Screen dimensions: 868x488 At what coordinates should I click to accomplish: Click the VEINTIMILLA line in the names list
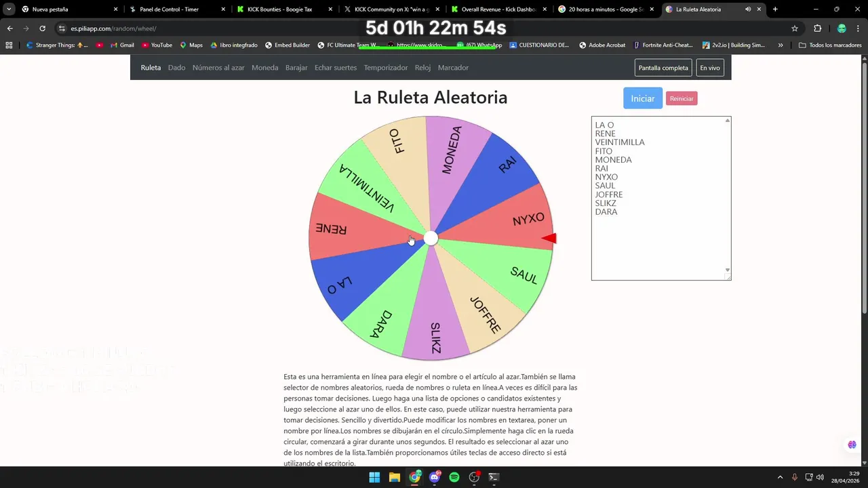(620, 142)
